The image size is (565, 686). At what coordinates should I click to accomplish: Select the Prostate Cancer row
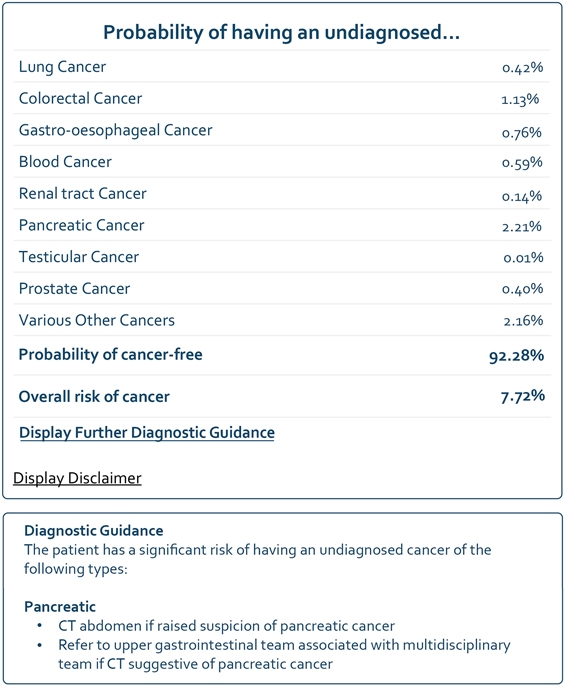point(282,289)
